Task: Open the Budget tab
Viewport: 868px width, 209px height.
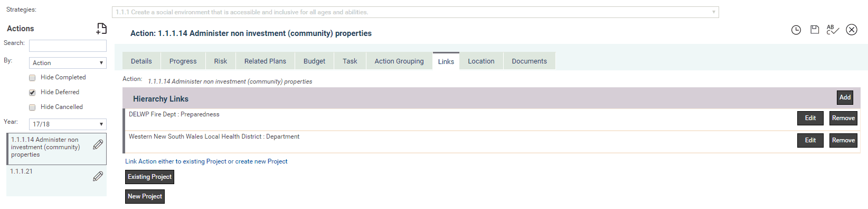Action: point(314,61)
